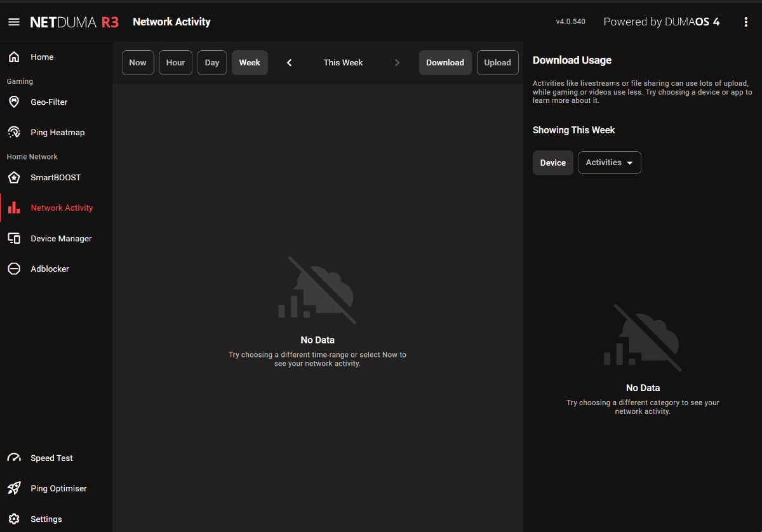Click the This Week label

click(x=344, y=62)
